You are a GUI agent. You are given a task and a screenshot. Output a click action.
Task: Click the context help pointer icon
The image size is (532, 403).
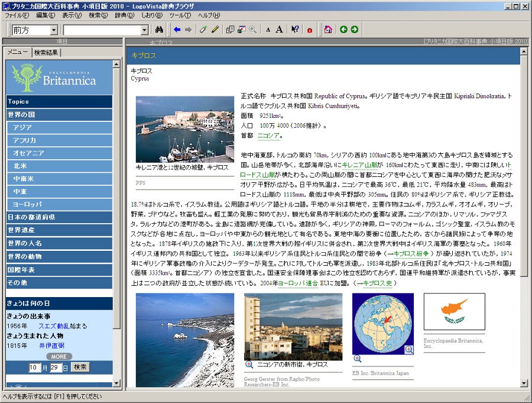[x=295, y=30]
